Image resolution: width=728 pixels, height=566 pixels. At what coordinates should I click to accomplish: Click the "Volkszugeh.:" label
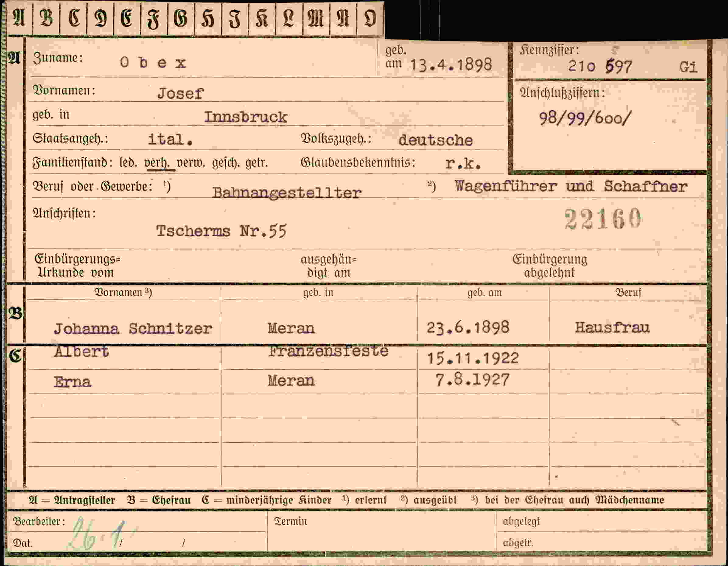(336, 139)
